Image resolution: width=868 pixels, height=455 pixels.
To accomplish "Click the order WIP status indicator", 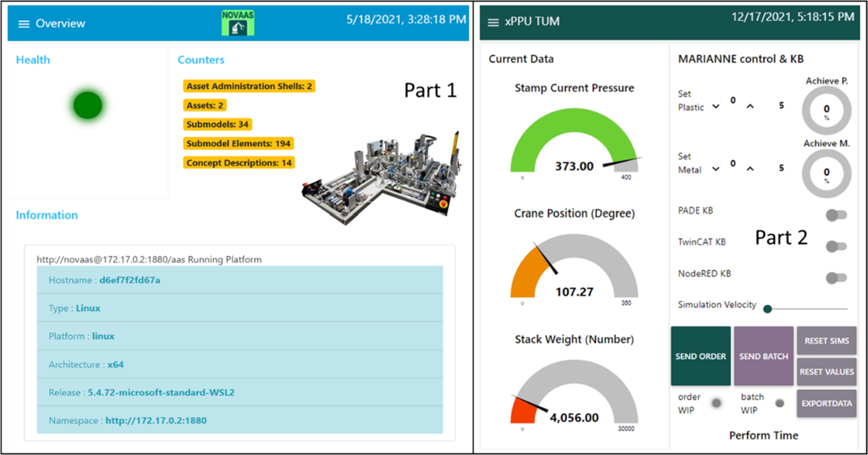I will click(x=716, y=402).
